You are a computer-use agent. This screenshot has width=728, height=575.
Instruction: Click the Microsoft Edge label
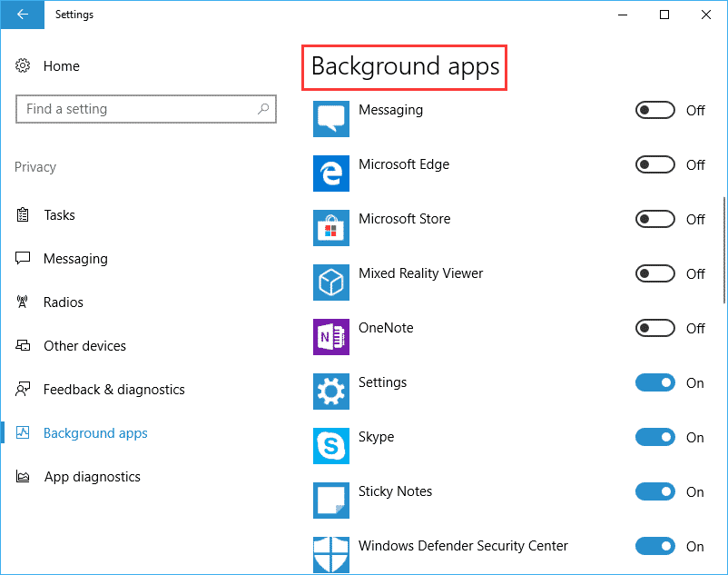pos(404,164)
